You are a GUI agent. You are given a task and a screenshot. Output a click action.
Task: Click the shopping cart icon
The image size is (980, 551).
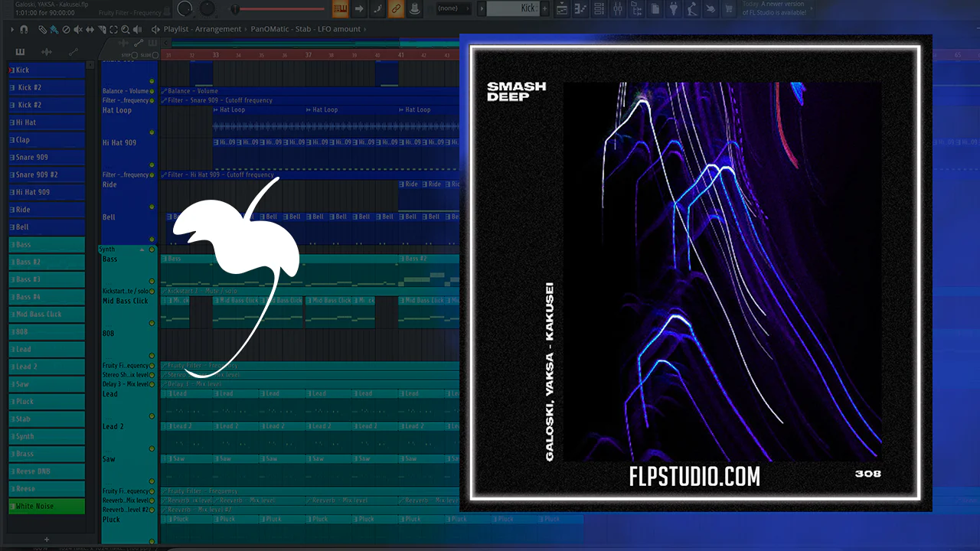(728, 8)
